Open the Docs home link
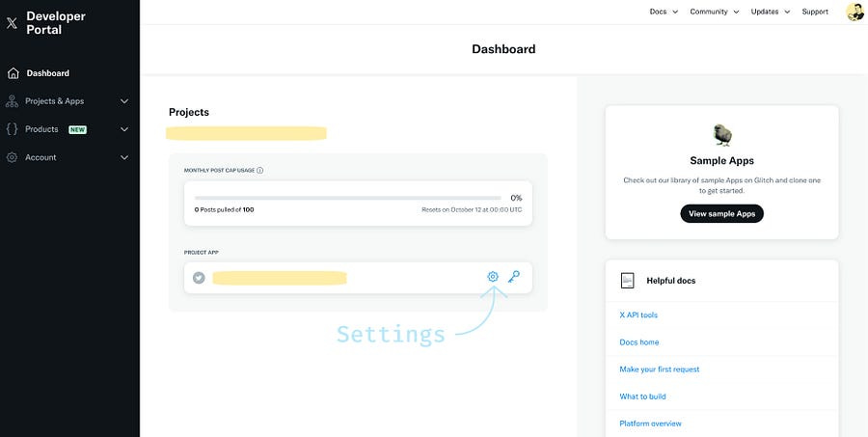Viewport: 868px width, 437px height. (638, 342)
